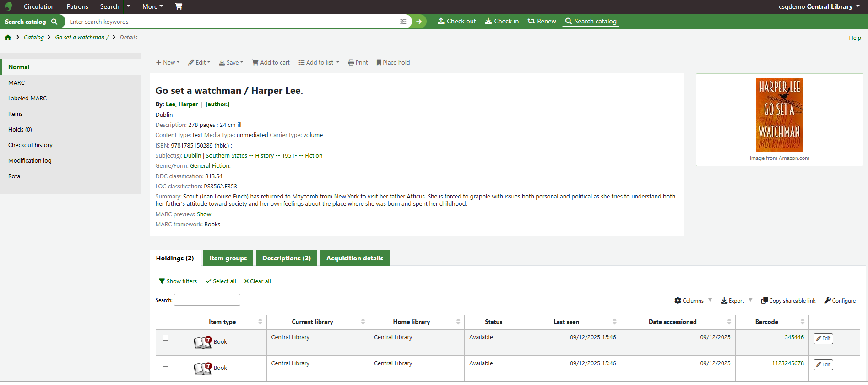
Task: Check the box for barcode 345446 item
Action: pyautogui.click(x=165, y=338)
